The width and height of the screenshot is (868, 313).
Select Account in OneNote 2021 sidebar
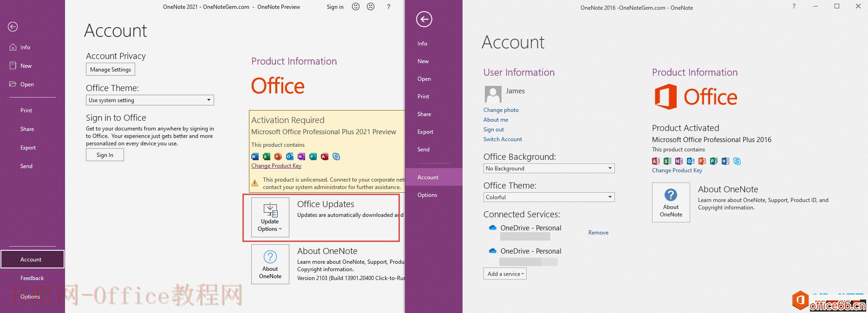point(32,259)
